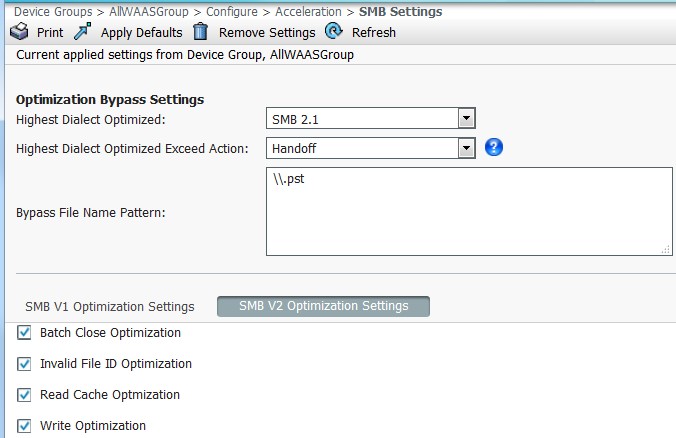This screenshot has height=438, width=676.
Task: Select SMB V2 Optimization Settings tab
Action: [x=323, y=306]
